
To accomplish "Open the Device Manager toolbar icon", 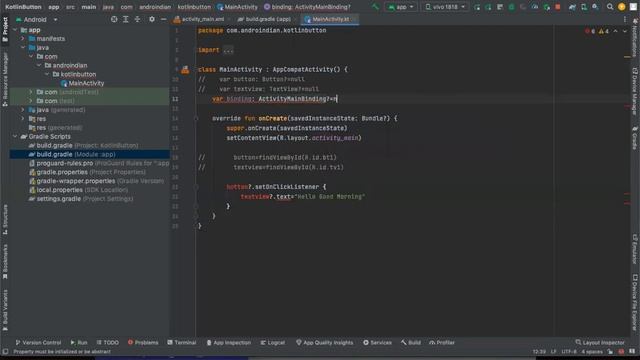I will [x=584, y=7].
